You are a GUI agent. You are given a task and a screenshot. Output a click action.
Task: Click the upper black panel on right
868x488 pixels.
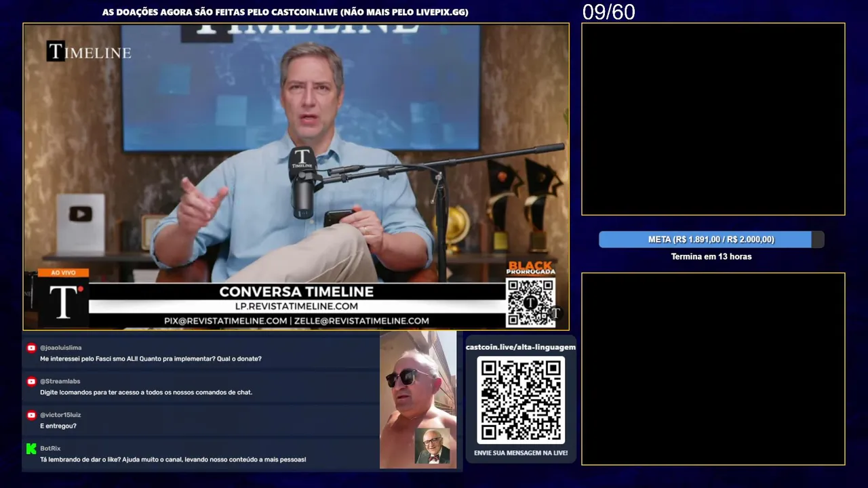713,119
